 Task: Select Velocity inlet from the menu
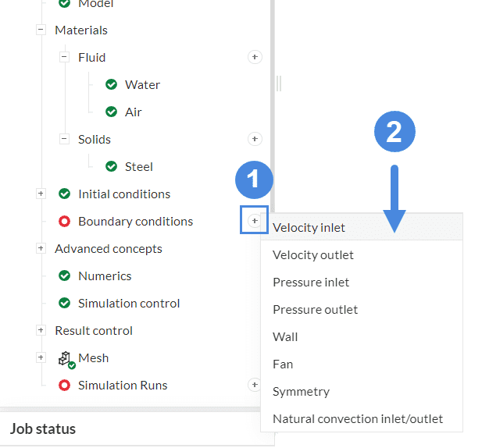click(x=309, y=227)
